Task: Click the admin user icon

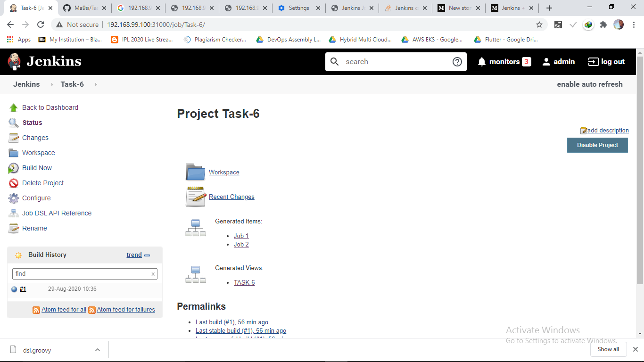Action: click(x=546, y=62)
